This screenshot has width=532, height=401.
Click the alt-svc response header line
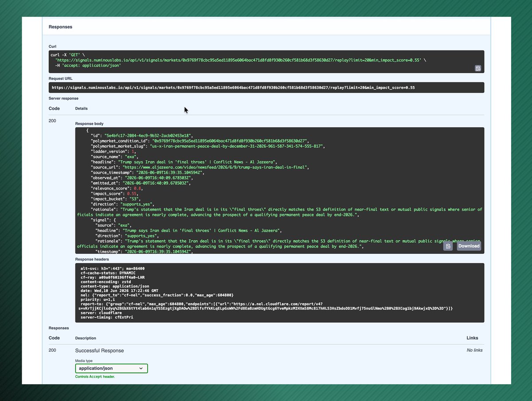click(x=113, y=268)
